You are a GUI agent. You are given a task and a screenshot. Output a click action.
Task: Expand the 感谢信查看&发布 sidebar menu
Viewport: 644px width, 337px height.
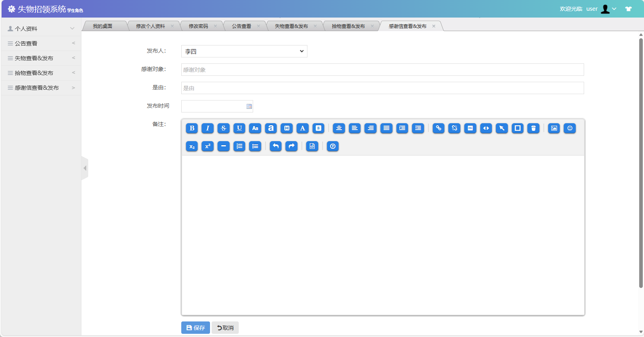(x=41, y=88)
